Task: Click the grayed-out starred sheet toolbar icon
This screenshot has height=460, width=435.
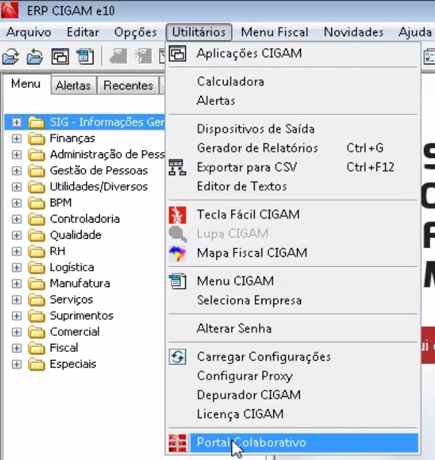Action: point(143,56)
